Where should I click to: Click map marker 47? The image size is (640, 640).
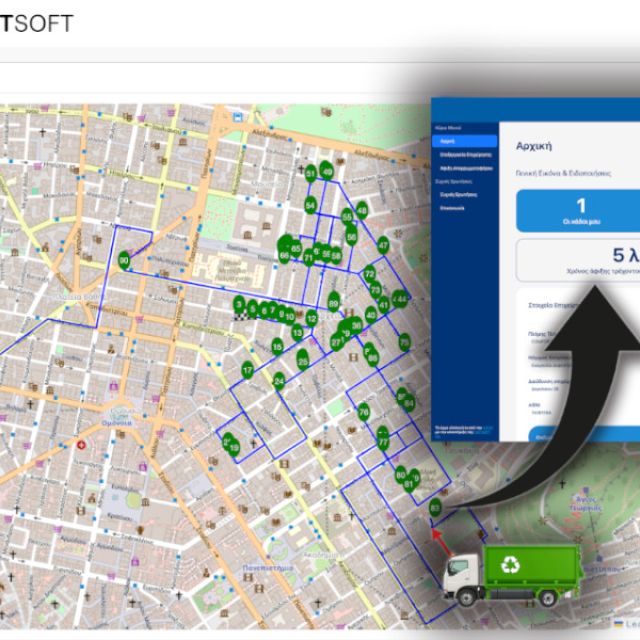pyautogui.click(x=383, y=244)
